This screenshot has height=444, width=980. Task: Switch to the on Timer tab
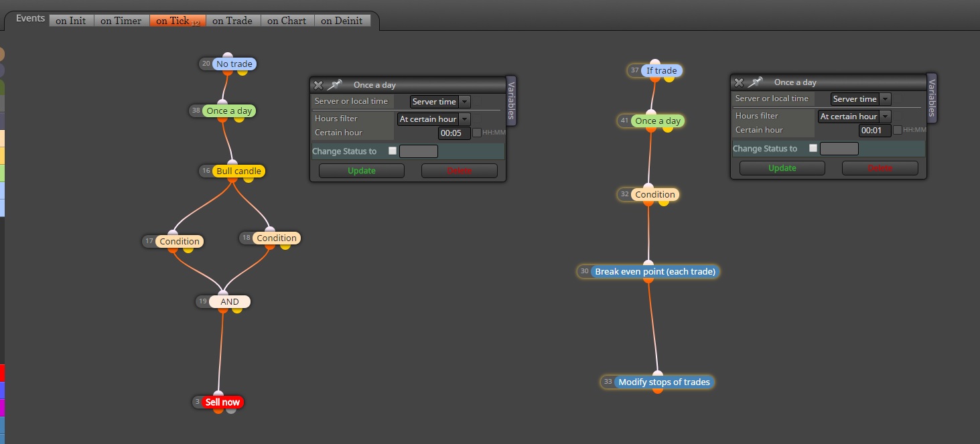(121, 21)
